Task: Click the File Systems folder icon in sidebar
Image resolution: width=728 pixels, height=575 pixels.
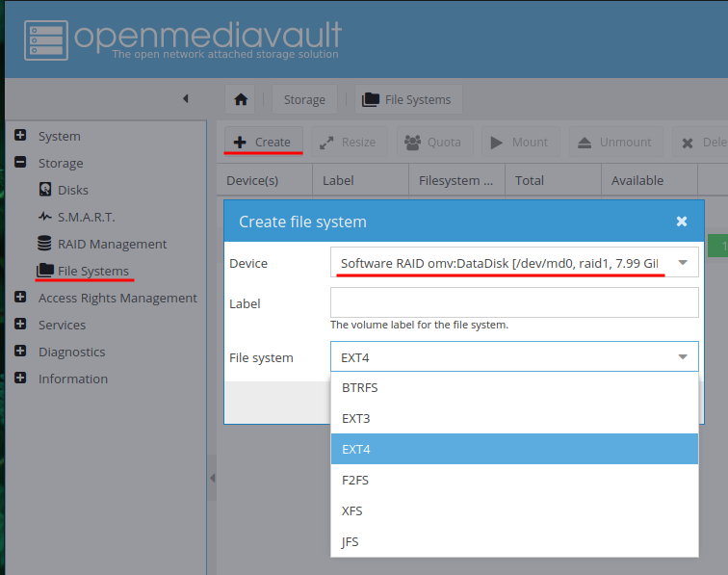Action: [x=45, y=270]
